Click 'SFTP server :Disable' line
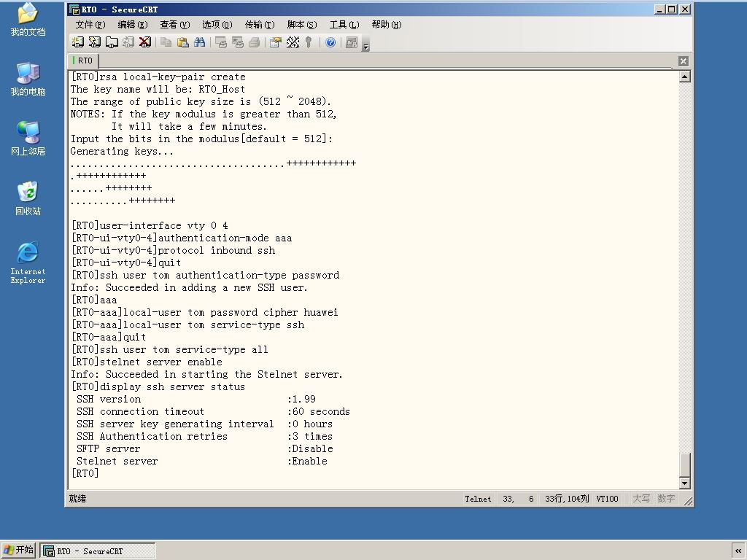Screen dimensions: 747x560 coord(205,448)
